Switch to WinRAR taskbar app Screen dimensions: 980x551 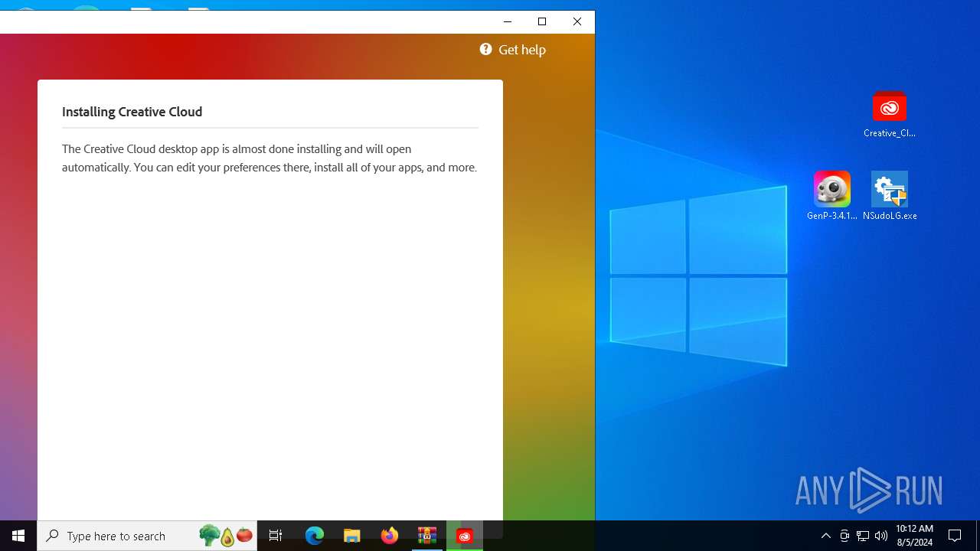click(427, 536)
